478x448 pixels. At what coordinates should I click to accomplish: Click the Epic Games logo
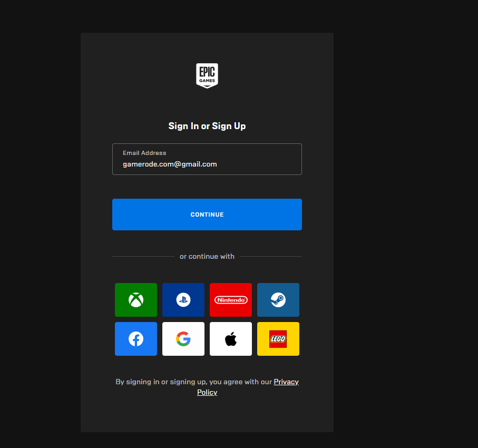click(207, 75)
